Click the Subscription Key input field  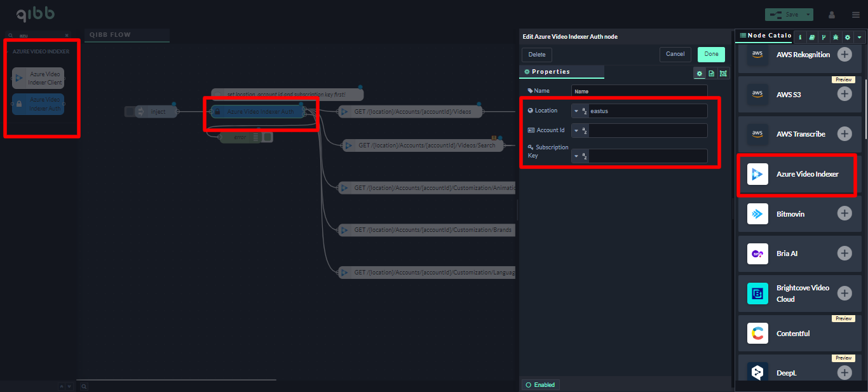[648, 156]
